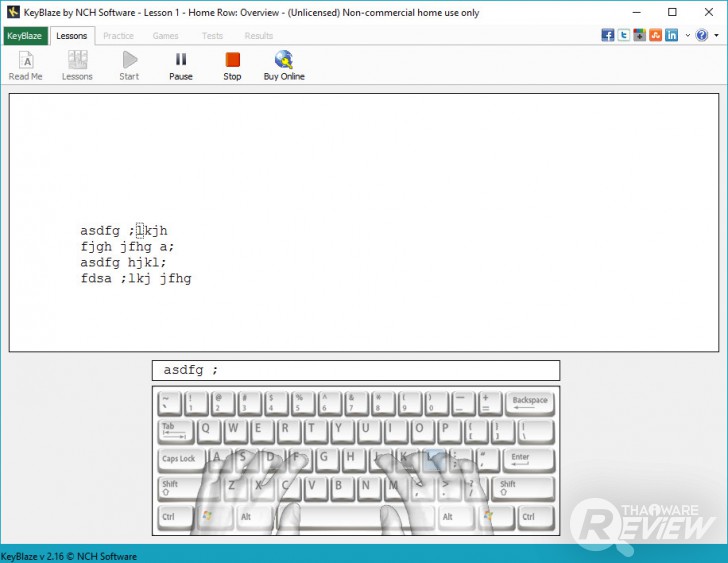Click the lesson line 'fjgh jfhg a;'
Image resolution: width=728 pixels, height=563 pixels.
coord(127,246)
